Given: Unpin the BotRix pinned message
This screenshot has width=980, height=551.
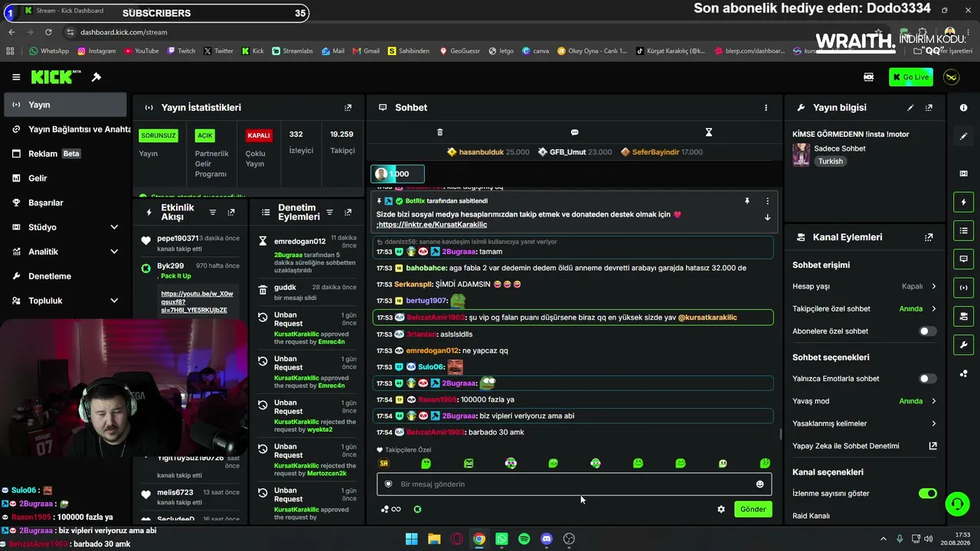Looking at the screenshot, I should point(746,201).
